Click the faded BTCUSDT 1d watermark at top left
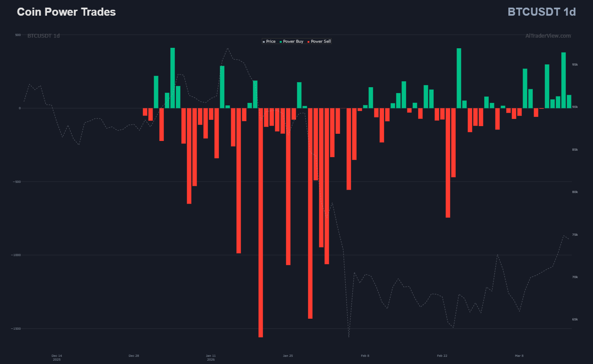This screenshot has height=364, width=593. (44, 36)
